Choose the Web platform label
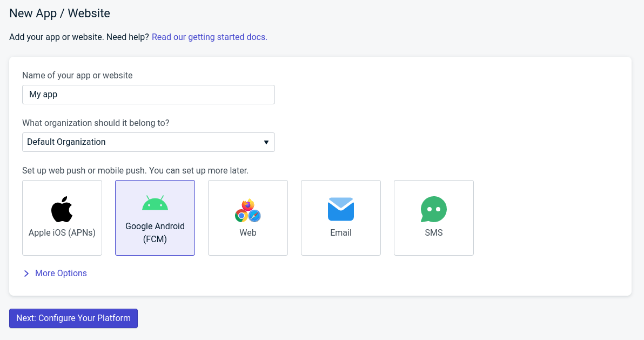This screenshot has width=644, height=340. click(x=248, y=232)
